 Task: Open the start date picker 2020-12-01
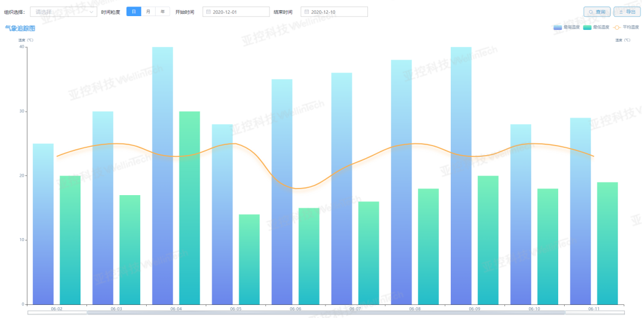(236, 12)
